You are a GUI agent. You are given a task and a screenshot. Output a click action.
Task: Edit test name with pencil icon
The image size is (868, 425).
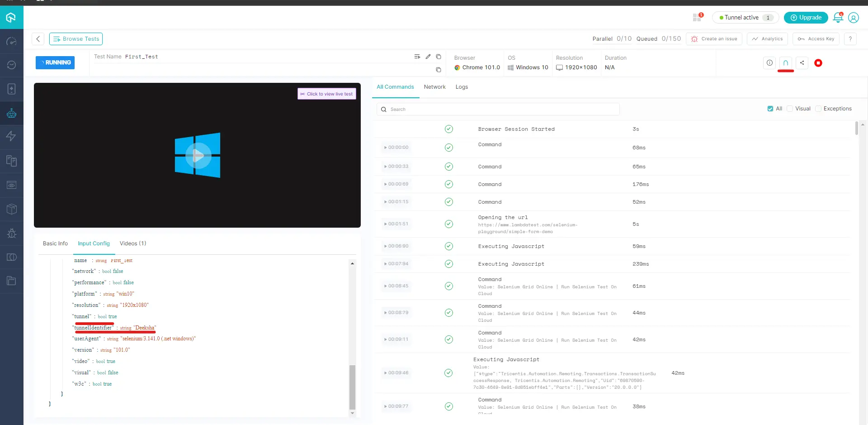tap(428, 57)
